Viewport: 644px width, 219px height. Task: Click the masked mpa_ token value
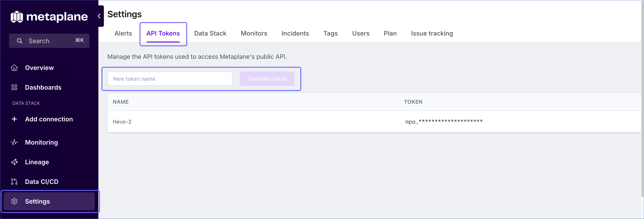444,122
